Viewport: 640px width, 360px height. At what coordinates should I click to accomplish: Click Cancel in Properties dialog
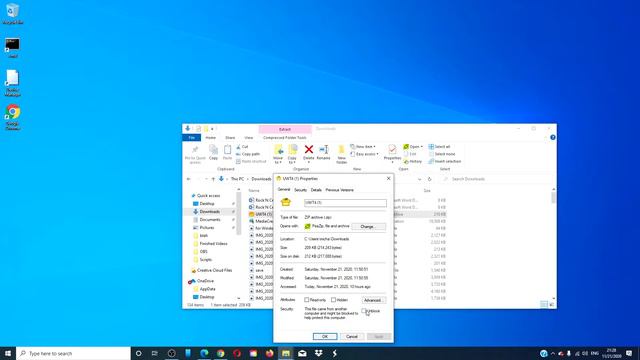[352, 336]
